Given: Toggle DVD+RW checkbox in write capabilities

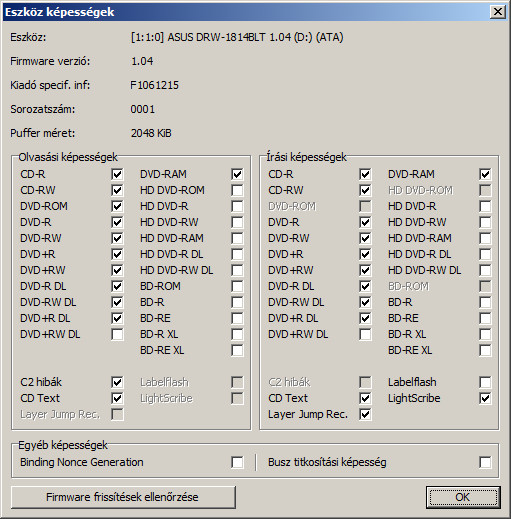Looking at the screenshot, I should pyautogui.click(x=365, y=270).
